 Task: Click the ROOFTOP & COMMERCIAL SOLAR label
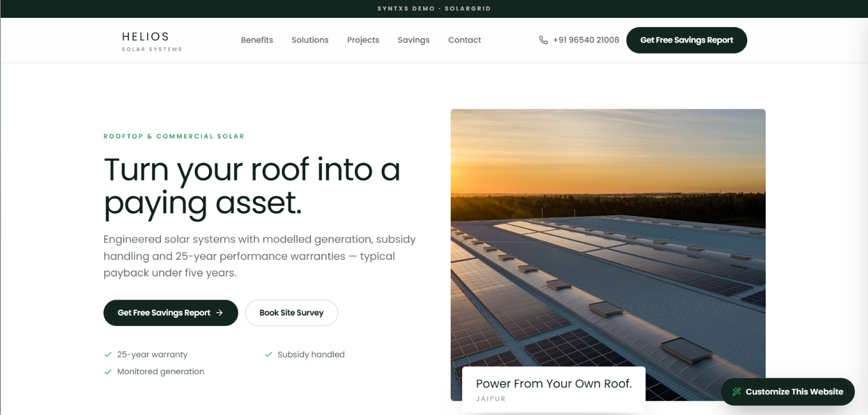pos(174,136)
